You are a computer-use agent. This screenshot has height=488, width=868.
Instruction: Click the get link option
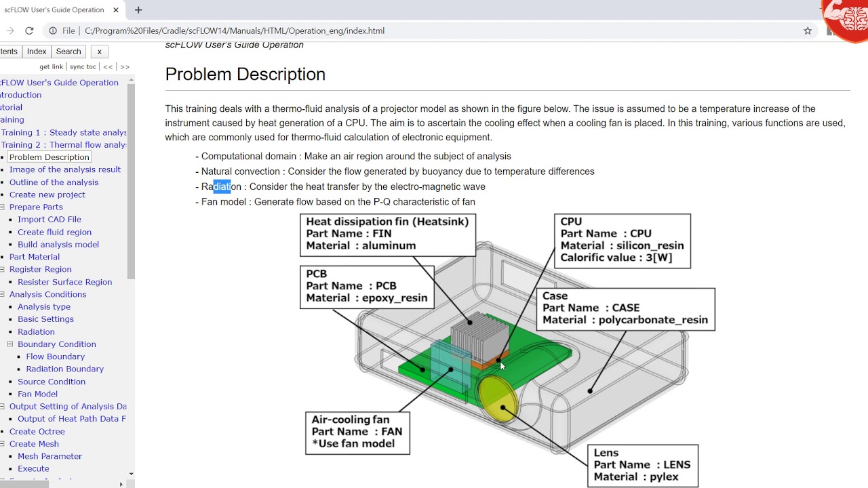click(52, 66)
